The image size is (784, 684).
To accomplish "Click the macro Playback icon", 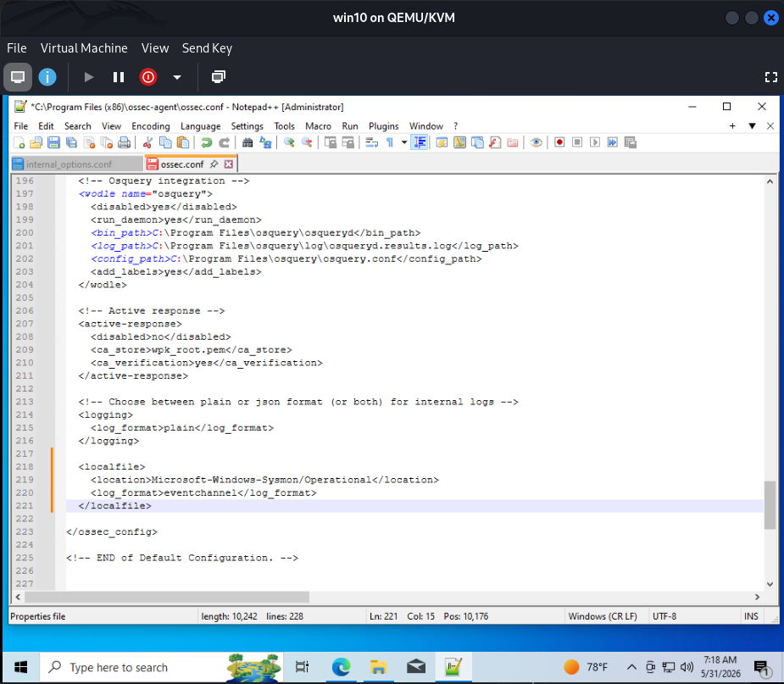I will 595,142.
